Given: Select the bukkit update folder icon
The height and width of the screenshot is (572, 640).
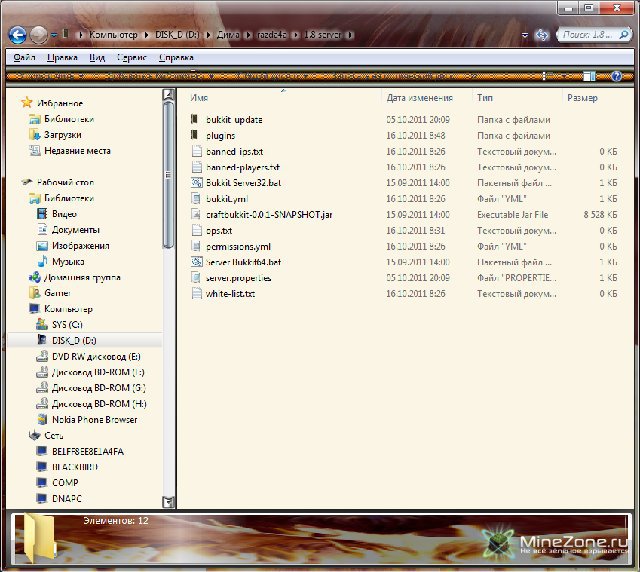Looking at the screenshot, I should [x=197, y=119].
